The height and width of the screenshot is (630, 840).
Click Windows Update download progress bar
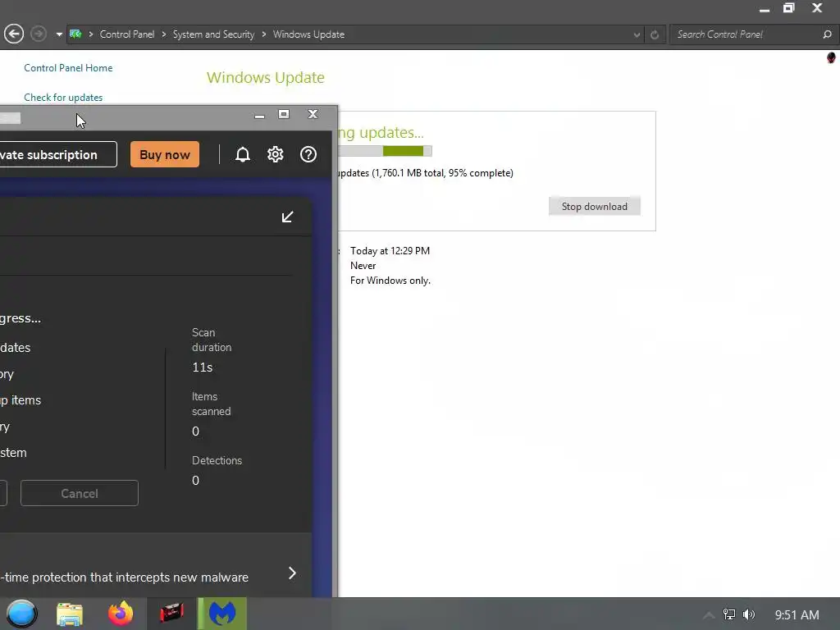[x=385, y=151]
